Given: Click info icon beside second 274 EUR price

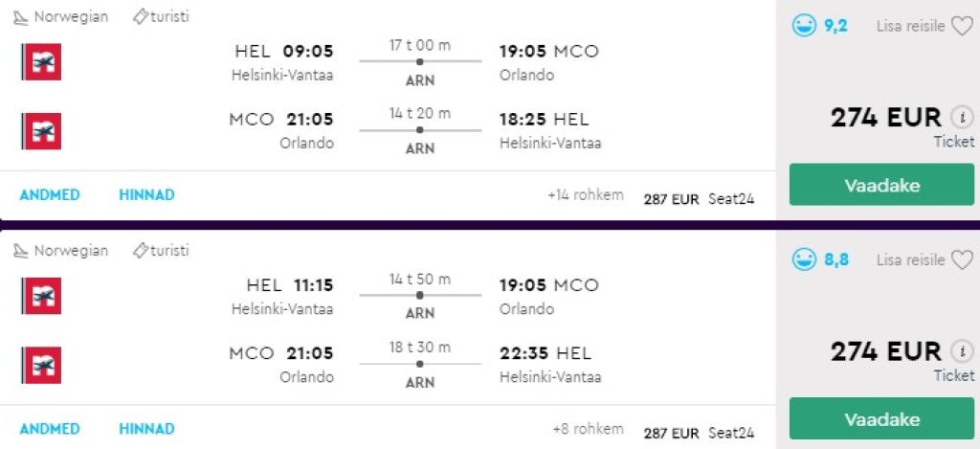Looking at the screenshot, I should [x=961, y=351].
